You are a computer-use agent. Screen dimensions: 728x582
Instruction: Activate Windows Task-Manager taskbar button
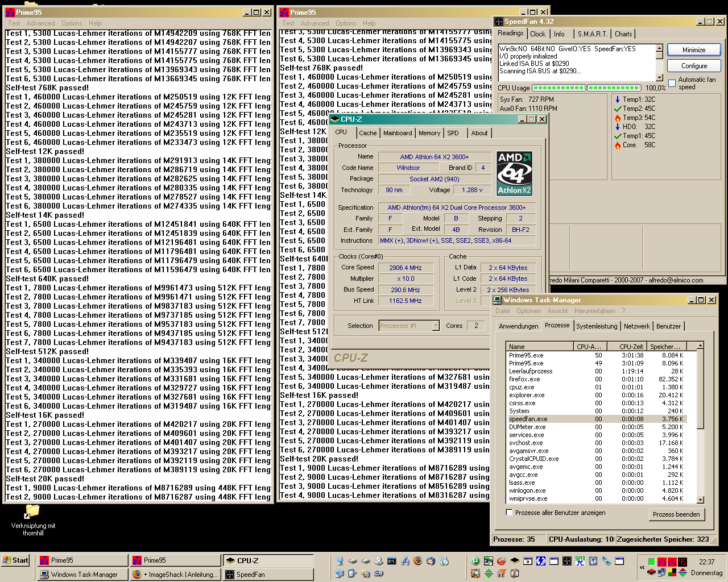pos(83,575)
